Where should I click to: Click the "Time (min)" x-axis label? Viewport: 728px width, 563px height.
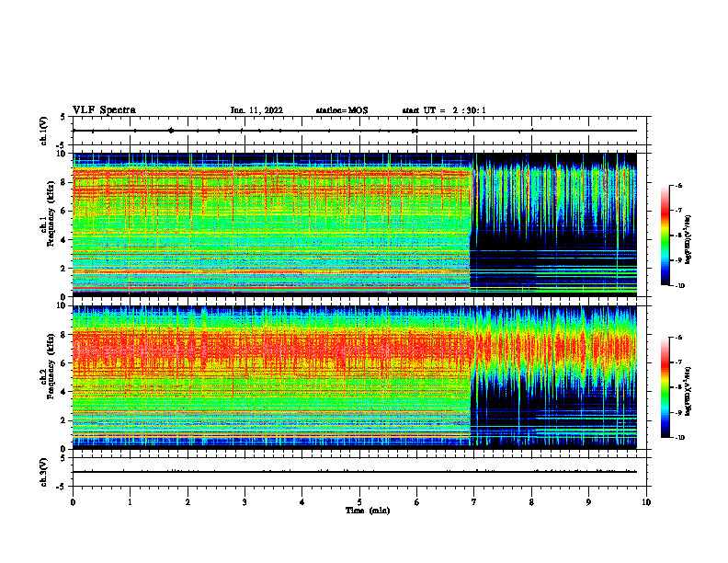click(368, 511)
